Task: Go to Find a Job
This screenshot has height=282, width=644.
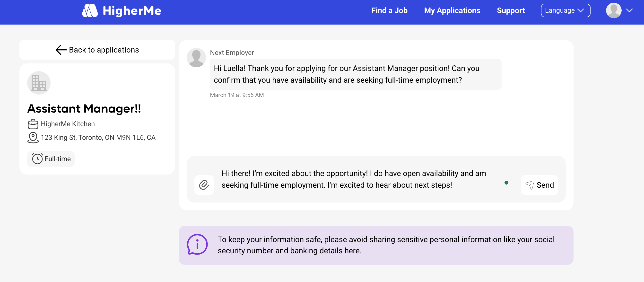Action: 389,10
